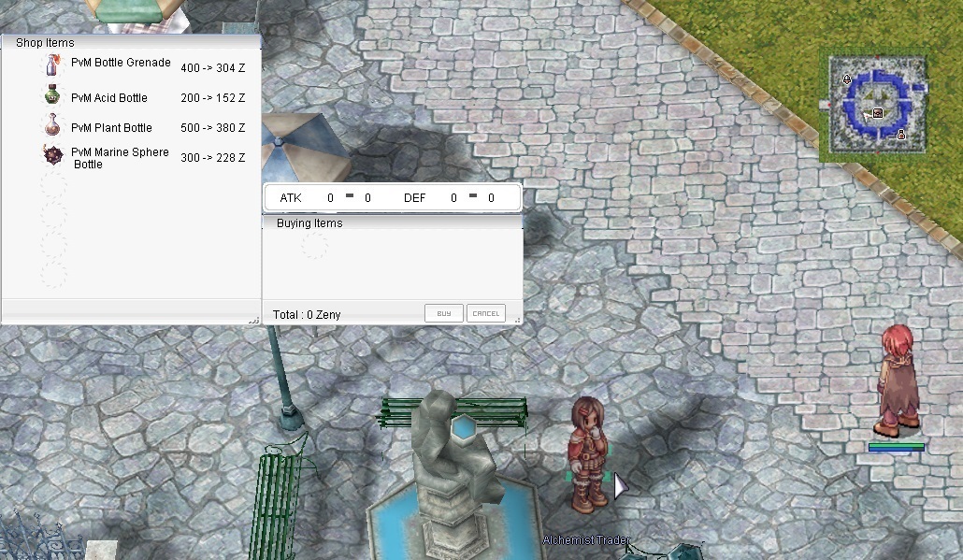The width and height of the screenshot is (963, 560).
Task: Choose the PvM Marine Sphere Bottle icon
Action: click(53, 156)
